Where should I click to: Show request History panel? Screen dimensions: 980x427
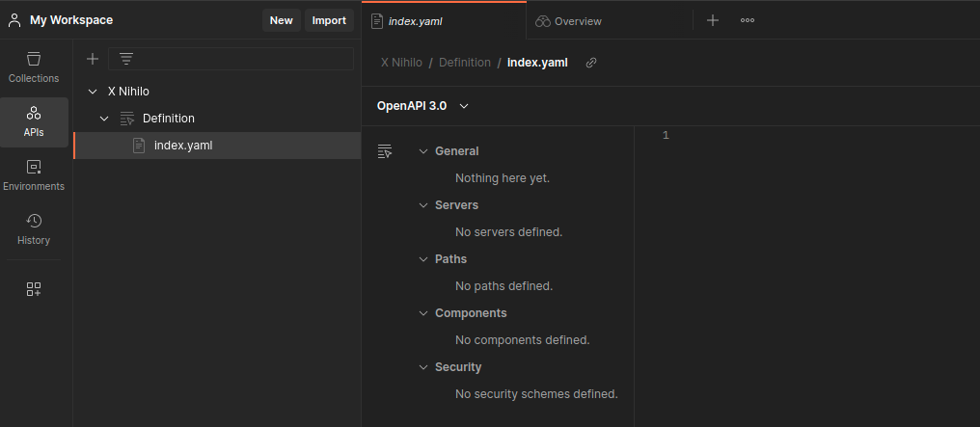coord(34,228)
